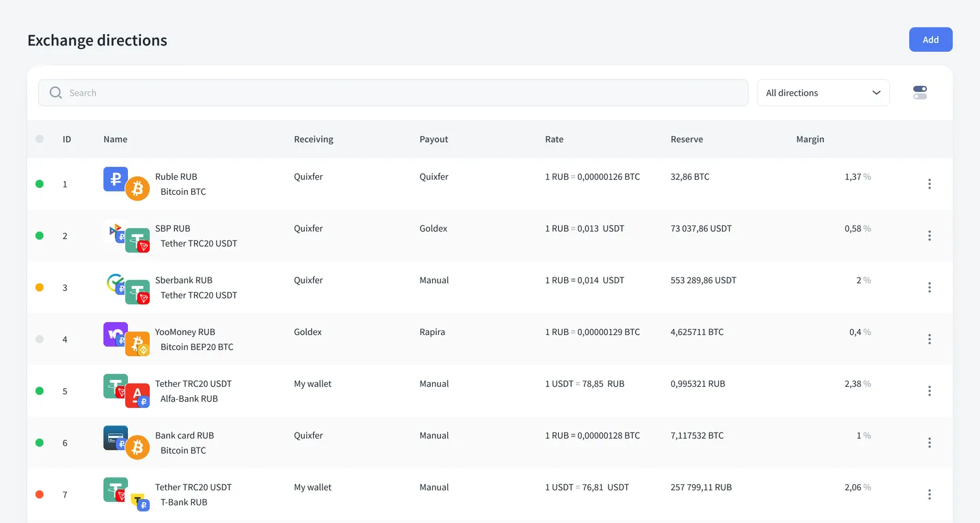Click the Bank card icon in row 6
980x523 pixels.
[x=115, y=438]
